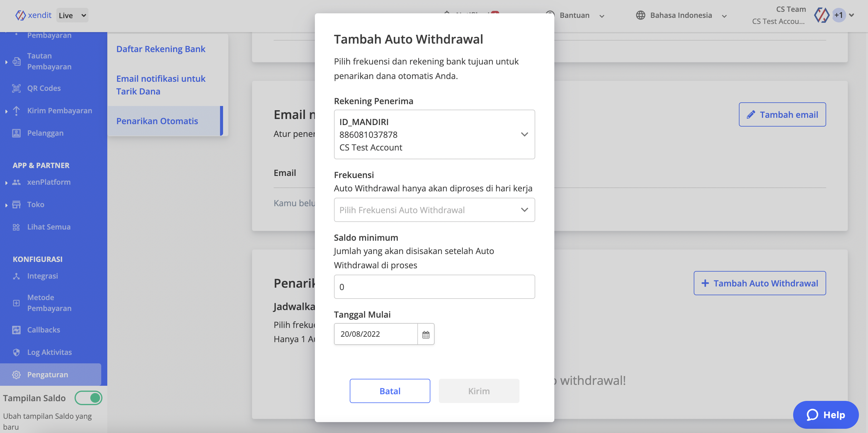The image size is (868, 433).
Task: Open the Pilih Frekuensi Auto Withdrawal dropdown
Action: tap(434, 210)
